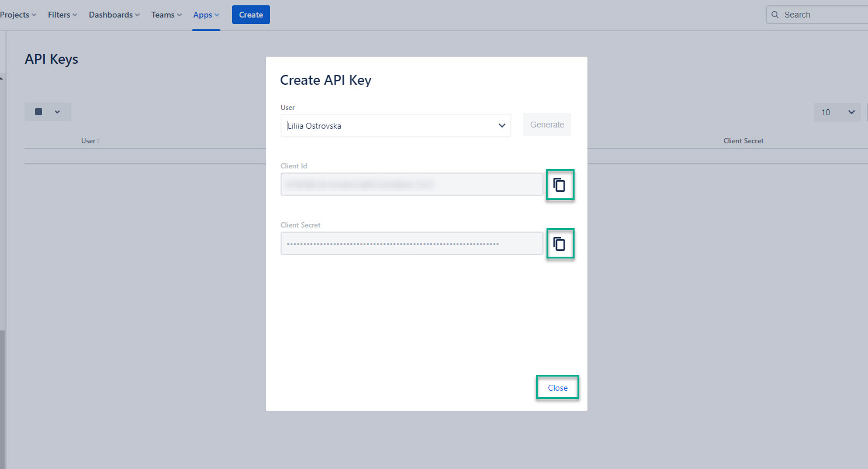Click into the Client Secret field
The image size is (868, 469).
(x=411, y=243)
